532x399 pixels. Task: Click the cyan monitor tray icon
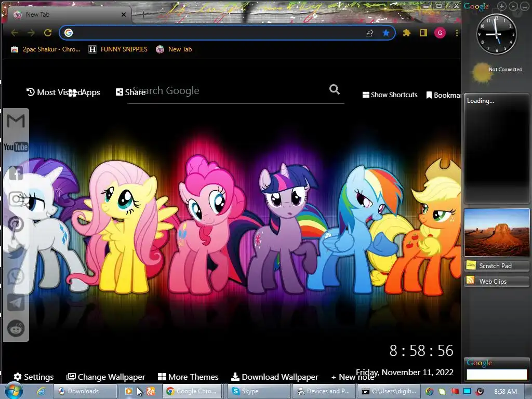tap(467, 391)
